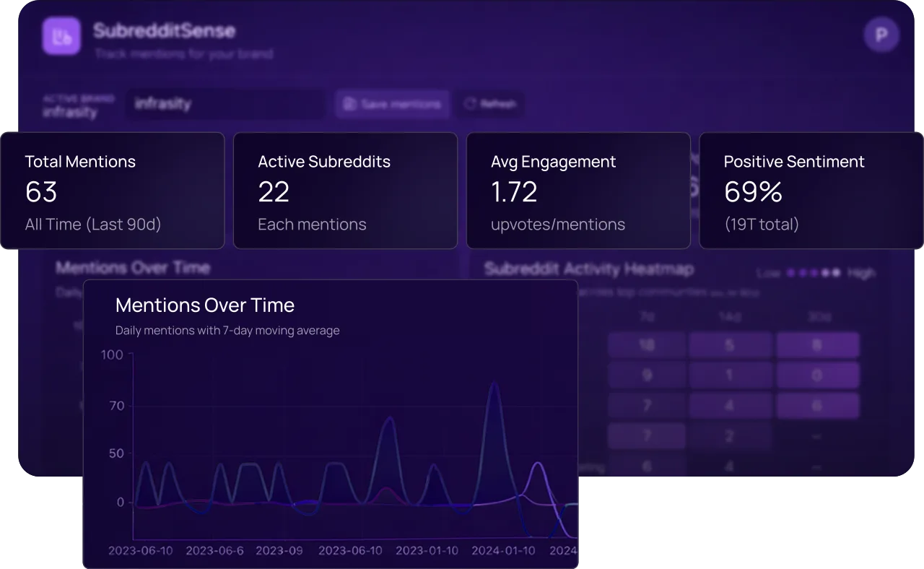The height and width of the screenshot is (569, 924).
Task: Click the chart y-axis label "70"
Action: click(x=117, y=406)
